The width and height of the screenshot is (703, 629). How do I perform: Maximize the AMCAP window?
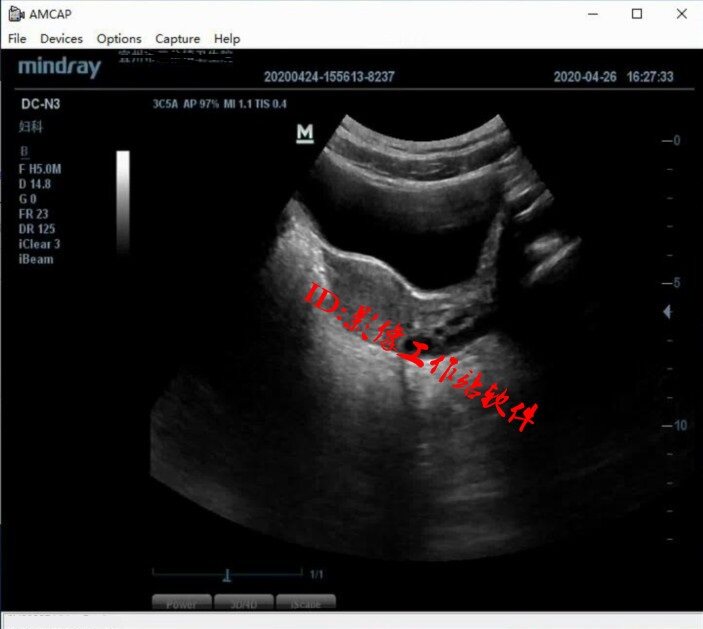(x=637, y=14)
